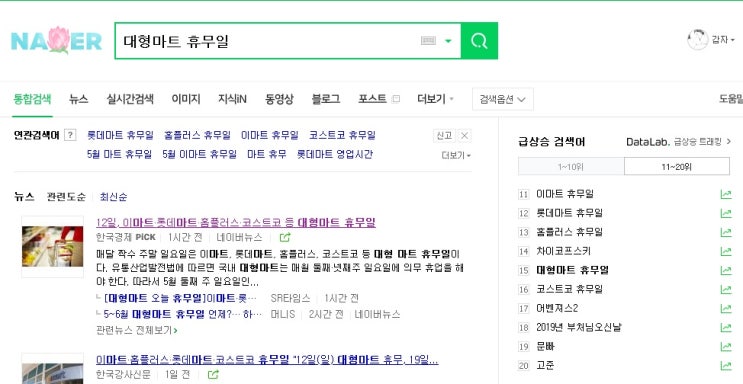Image resolution: width=743 pixels, height=384 pixels.
Task: Open the 동영상 tab
Action: 279,99
